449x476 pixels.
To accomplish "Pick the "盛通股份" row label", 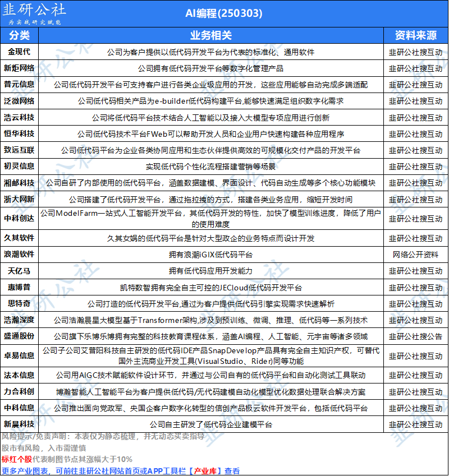I will coord(19,336).
